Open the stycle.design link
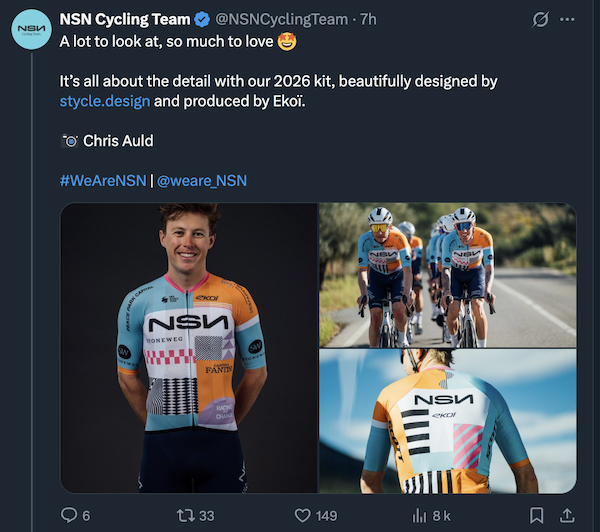This screenshot has width=600, height=532. [x=104, y=101]
